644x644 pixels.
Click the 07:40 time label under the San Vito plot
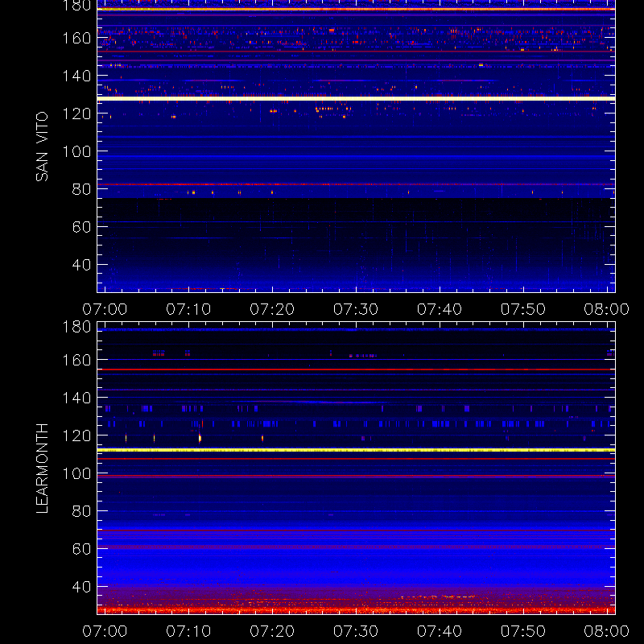[x=440, y=309]
